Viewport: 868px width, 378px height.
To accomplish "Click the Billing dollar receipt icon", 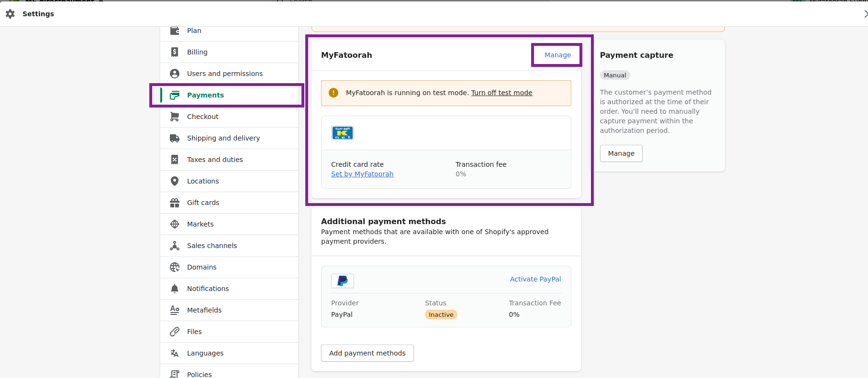I will (175, 52).
